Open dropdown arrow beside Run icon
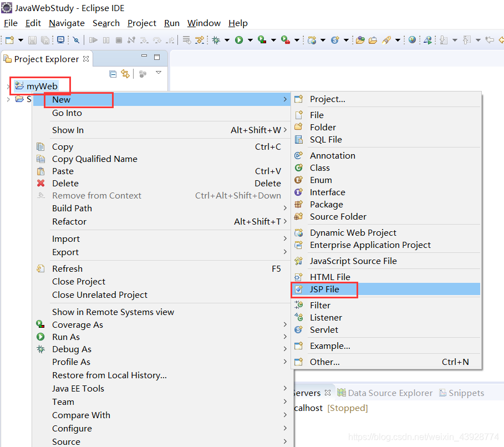 250,40
